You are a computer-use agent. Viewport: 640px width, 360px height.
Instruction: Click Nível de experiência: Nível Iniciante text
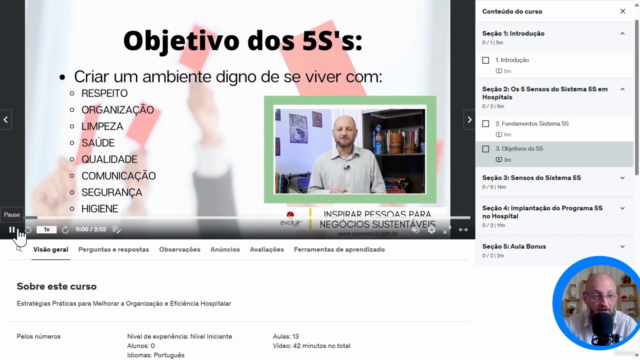point(180,336)
